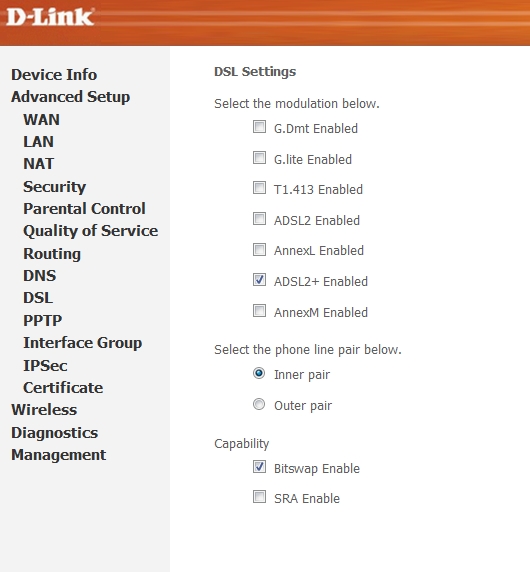Go to Quality of Service menu
The image size is (530, 572).
(90, 231)
